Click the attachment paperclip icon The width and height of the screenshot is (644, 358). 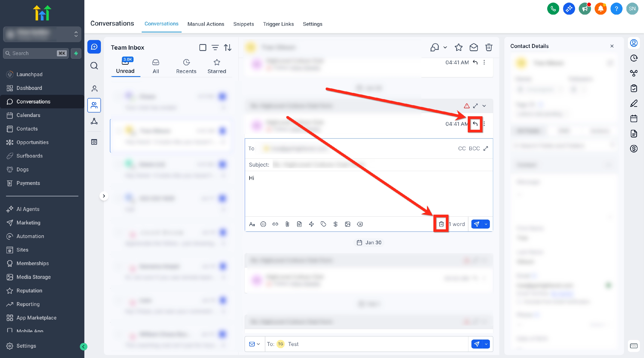(x=287, y=224)
